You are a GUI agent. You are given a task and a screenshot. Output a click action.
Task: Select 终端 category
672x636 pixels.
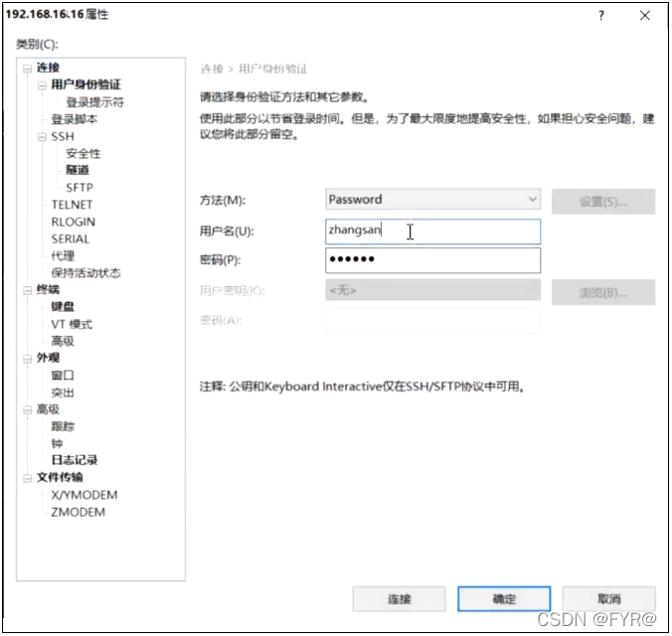[48, 290]
